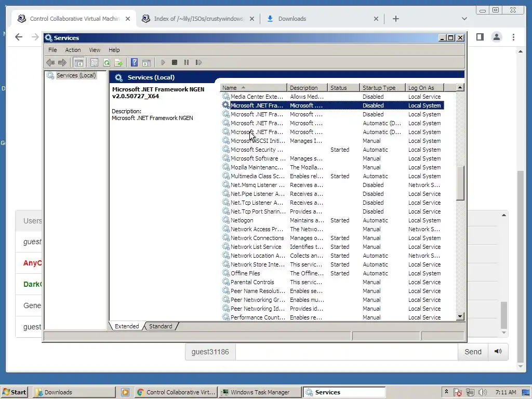Open Properties from the Services toolbar
This screenshot has width=532, height=399.
(94, 62)
